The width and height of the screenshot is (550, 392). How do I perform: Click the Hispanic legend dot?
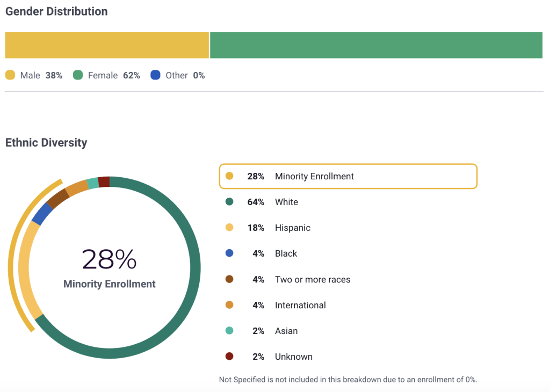(230, 228)
